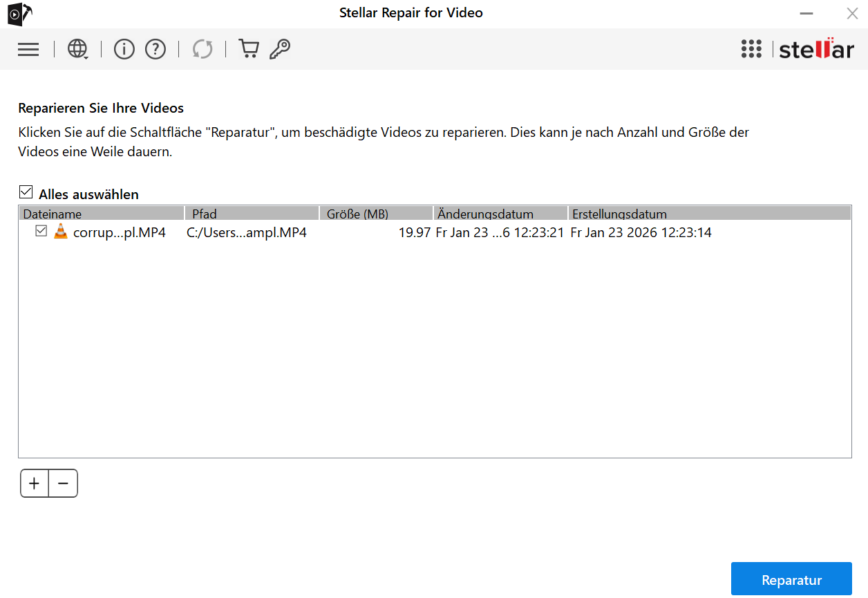Click the Stellar logo
868x598 pixels.
click(816, 49)
